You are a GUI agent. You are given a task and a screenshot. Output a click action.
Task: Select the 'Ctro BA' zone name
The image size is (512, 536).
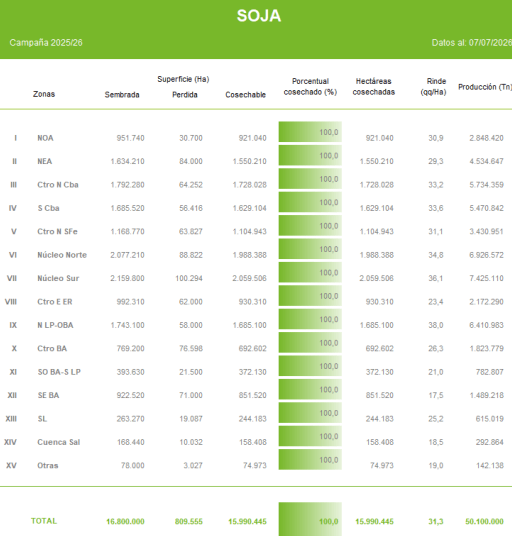[x=52, y=349]
